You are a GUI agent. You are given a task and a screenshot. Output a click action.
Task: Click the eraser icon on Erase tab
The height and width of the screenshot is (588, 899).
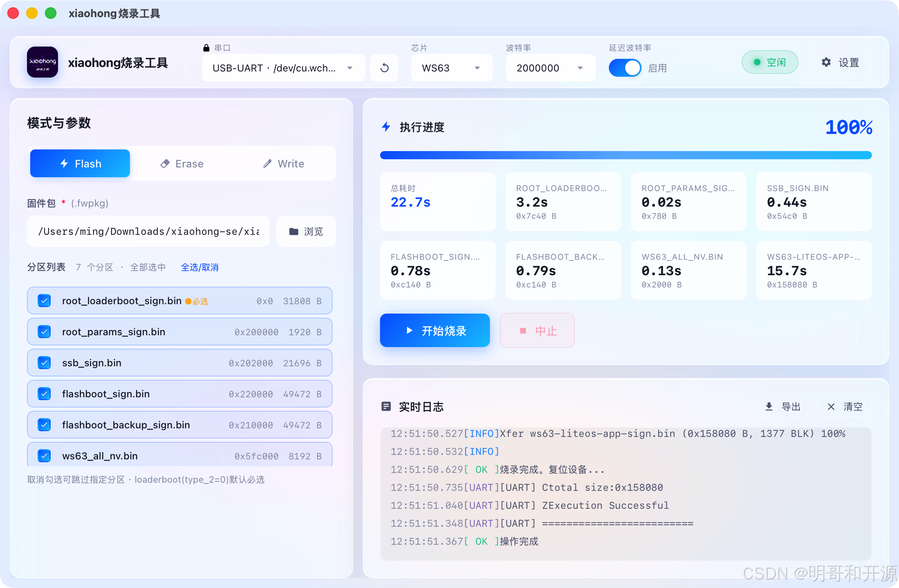[165, 164]
